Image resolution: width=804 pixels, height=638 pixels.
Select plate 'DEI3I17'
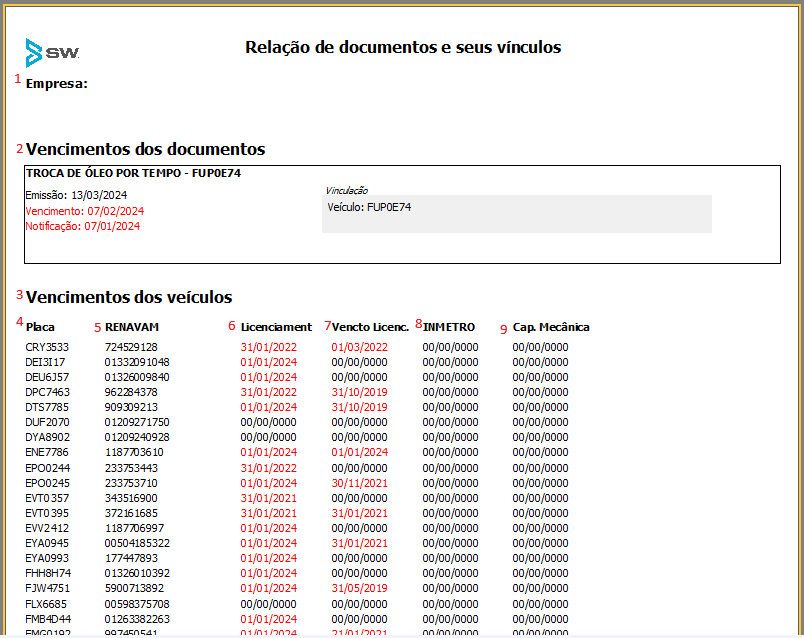[x=45, y=362]
